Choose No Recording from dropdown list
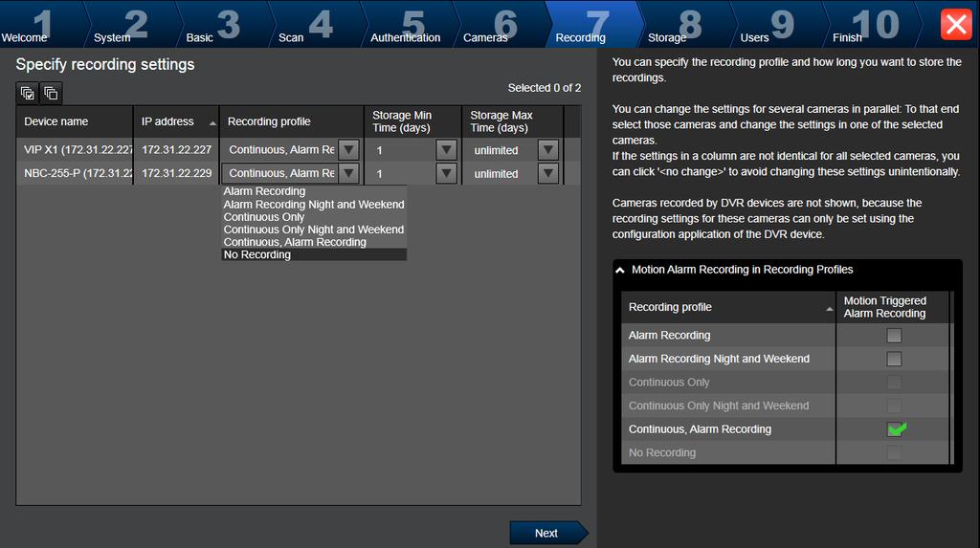This screenshot has height=548, width=980. [x=314, y=254]
